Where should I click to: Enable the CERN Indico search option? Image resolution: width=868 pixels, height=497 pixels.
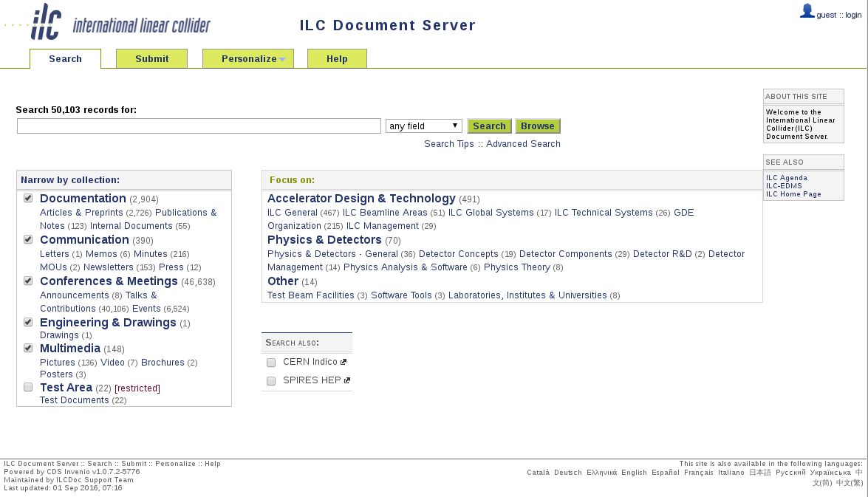[x=271, y=363]
